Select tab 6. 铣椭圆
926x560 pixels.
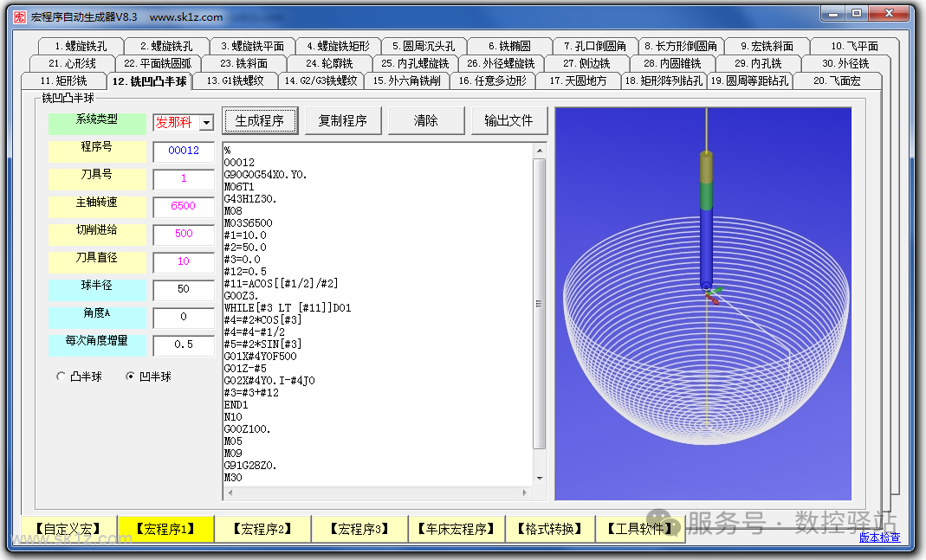509,46
